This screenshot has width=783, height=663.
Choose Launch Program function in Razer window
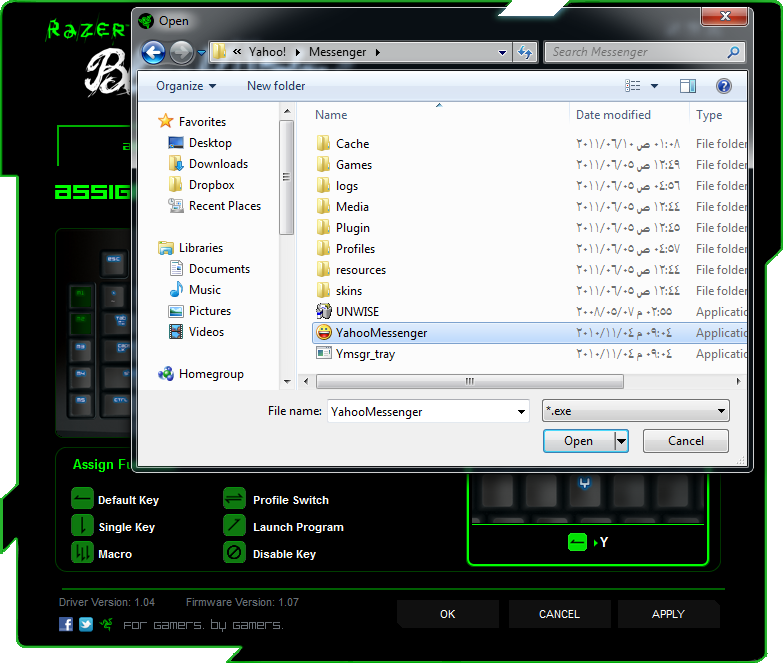[x=284, y=526]
